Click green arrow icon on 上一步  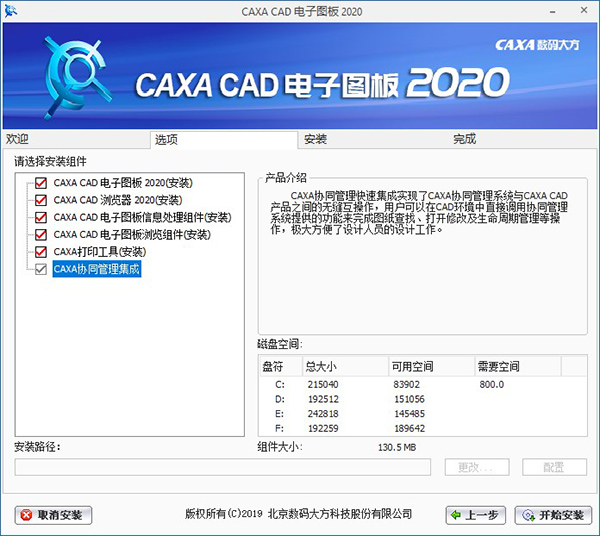[x=456, y=515]
